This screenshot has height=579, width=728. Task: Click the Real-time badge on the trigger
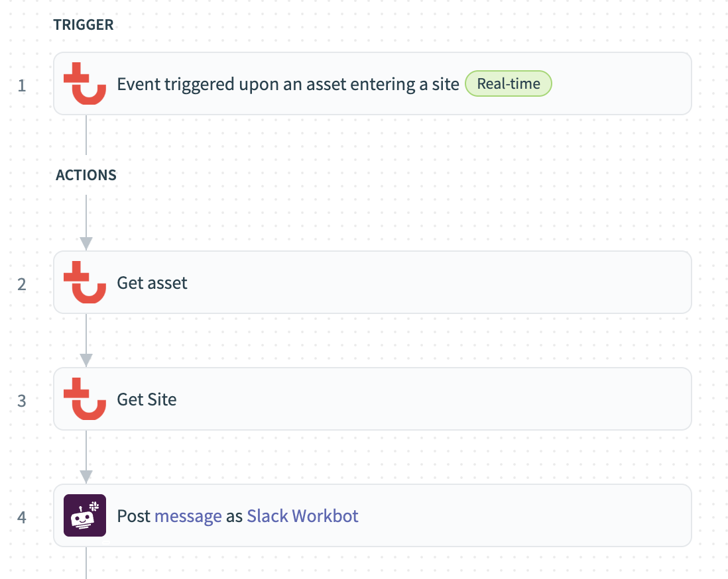point(508,83)
